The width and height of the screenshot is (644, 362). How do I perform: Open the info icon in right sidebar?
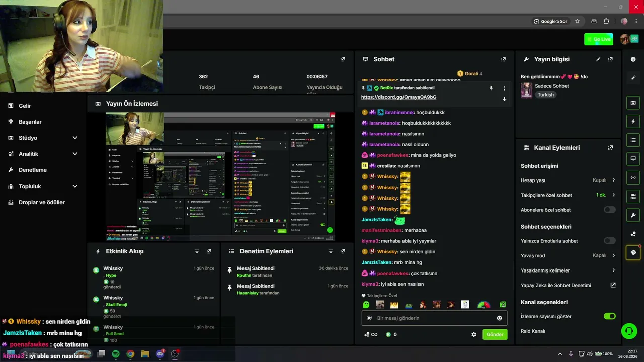[x=633, y=59]
